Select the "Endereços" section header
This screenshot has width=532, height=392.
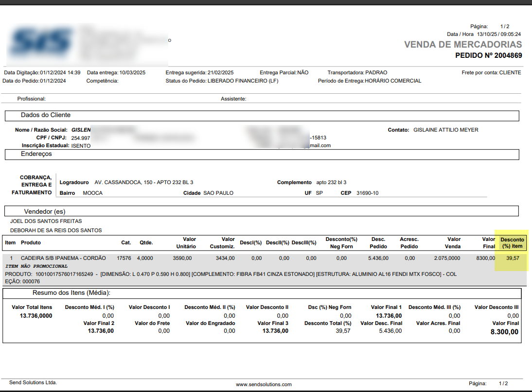click(36, 154)
